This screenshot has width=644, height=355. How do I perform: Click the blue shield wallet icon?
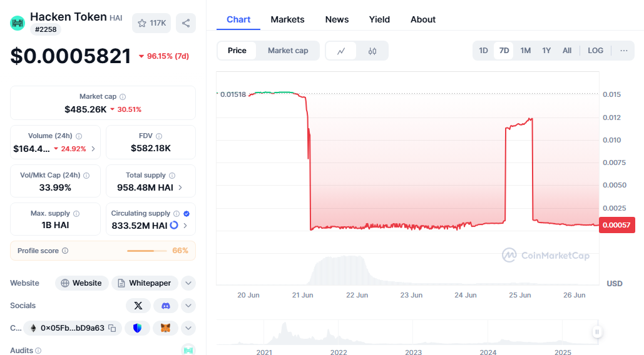tap(137, 328)
